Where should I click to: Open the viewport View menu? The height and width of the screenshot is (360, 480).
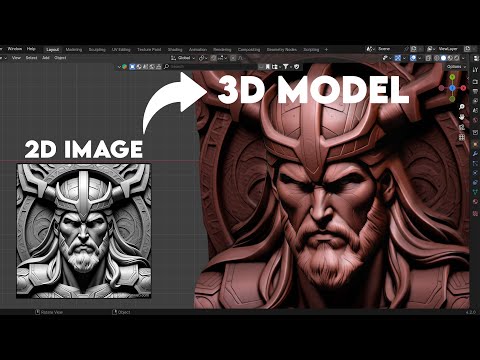pyautogui.click(x=16, y=58)
